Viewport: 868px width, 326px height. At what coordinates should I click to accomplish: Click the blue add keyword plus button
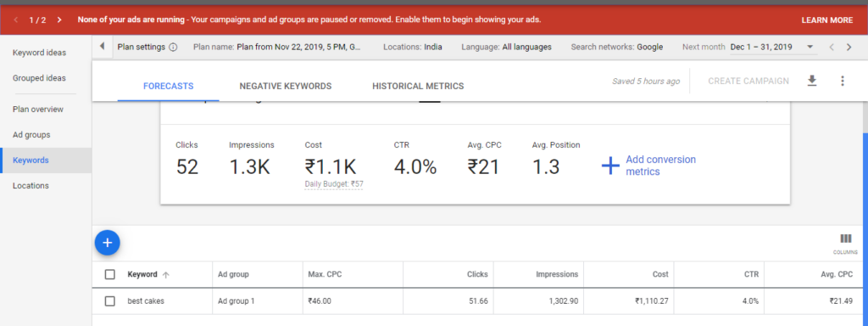pos(108,243)
